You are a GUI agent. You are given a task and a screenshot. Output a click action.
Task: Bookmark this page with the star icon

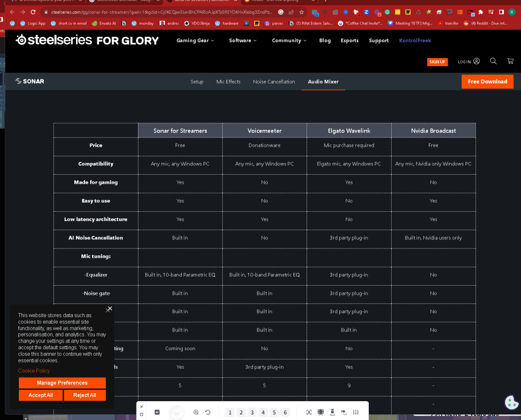(301, 12)
